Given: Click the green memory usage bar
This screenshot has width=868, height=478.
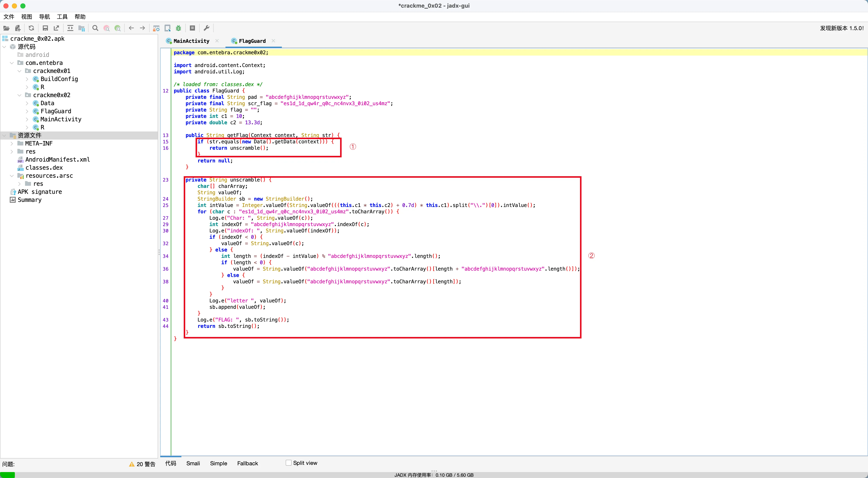Looking at the screenshot, I should tap(7, 475).
